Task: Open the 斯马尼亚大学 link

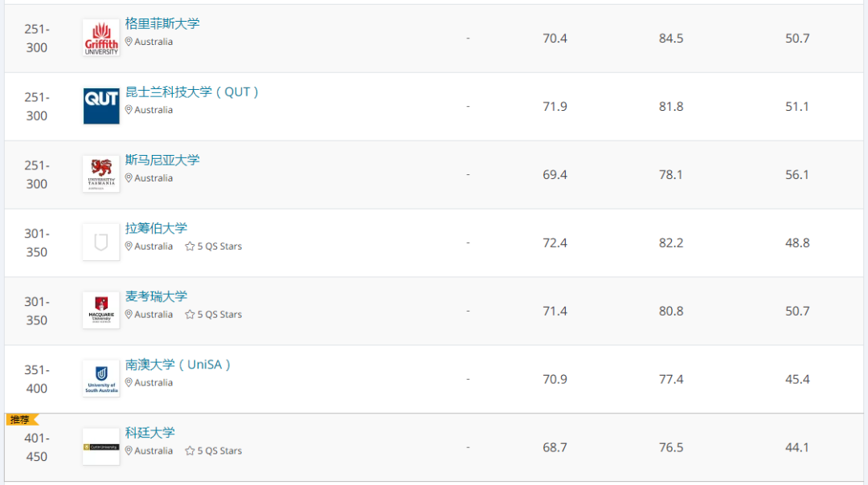Action: (x=162, y=161)
